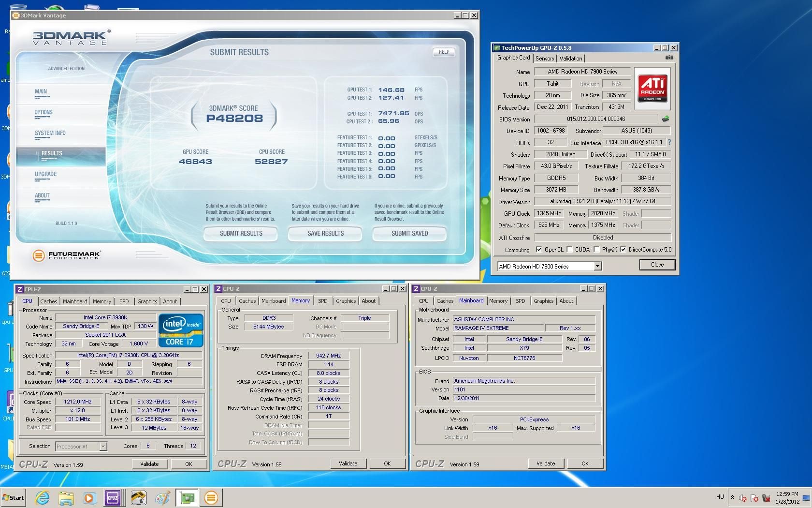Screen dimensions: 812x508
Task: Toggle the DirectCompute 5.0 checkbox
Action: [623, 250]
